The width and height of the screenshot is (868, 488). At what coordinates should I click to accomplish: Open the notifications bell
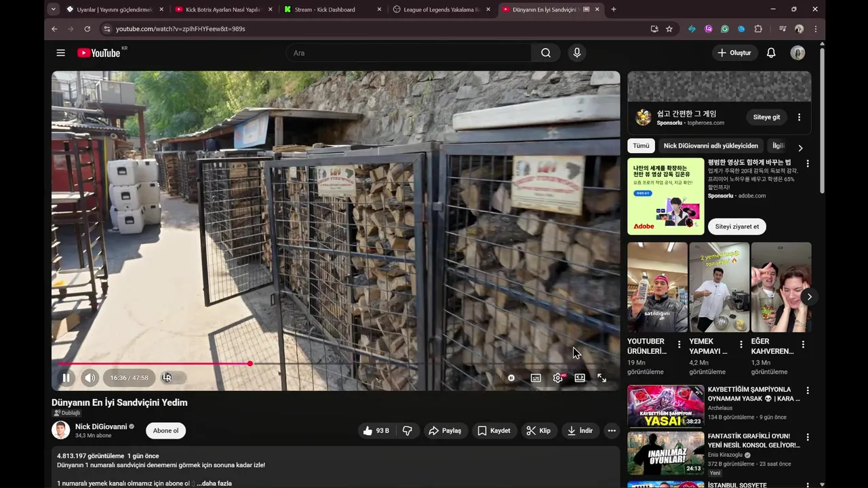(771, 53)
